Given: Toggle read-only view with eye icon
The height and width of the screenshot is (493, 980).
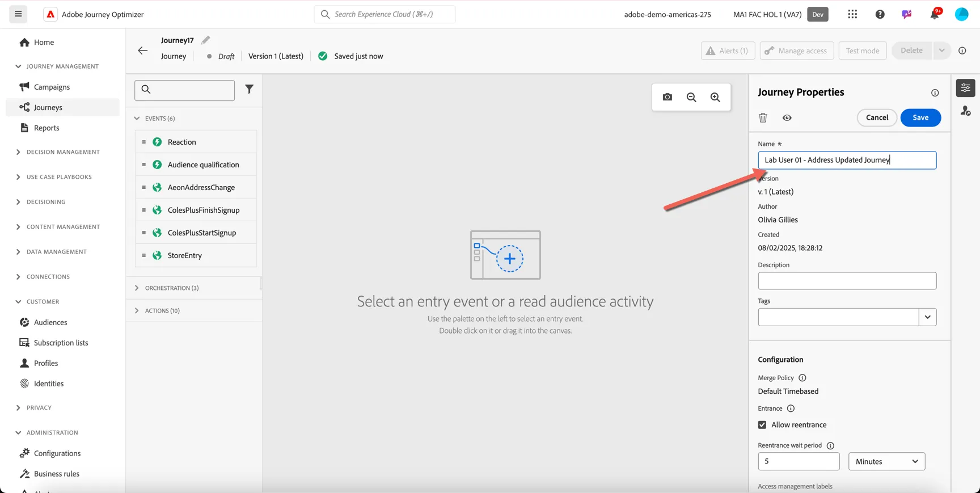Looking at the screenshot, I should tap(787, 117).
